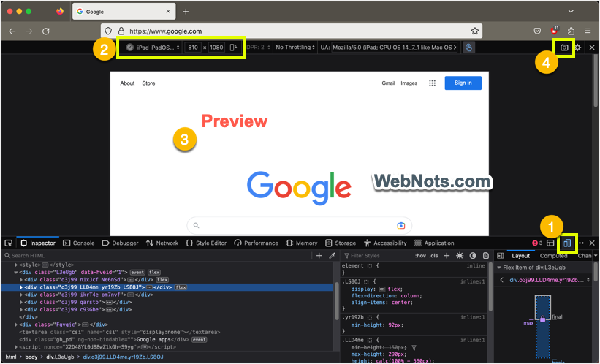600x364 pixels.
Task: Click viewport height field 1080
Action: (x=216, y=48)
